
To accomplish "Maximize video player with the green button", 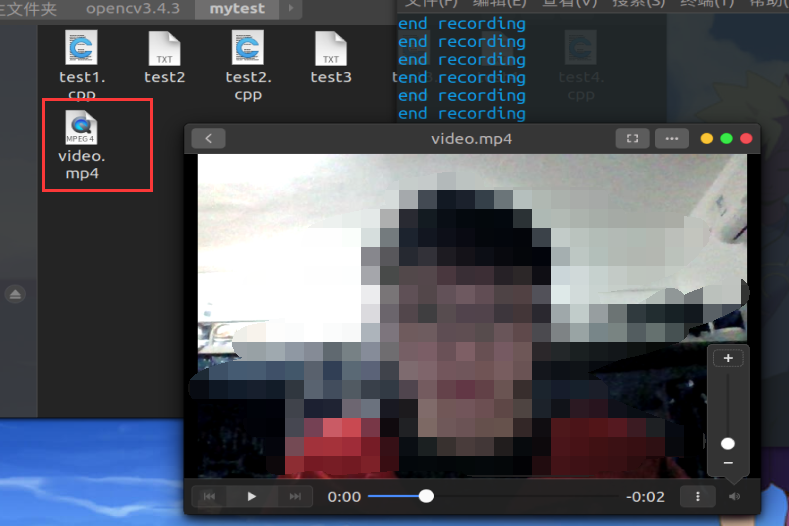I will point(726,138).
